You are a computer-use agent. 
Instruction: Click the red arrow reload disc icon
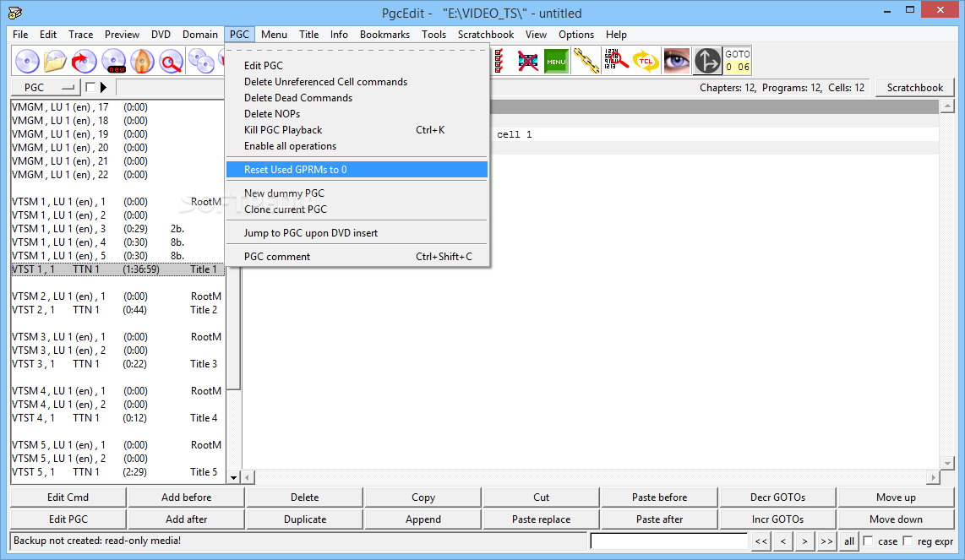point(85,61)
